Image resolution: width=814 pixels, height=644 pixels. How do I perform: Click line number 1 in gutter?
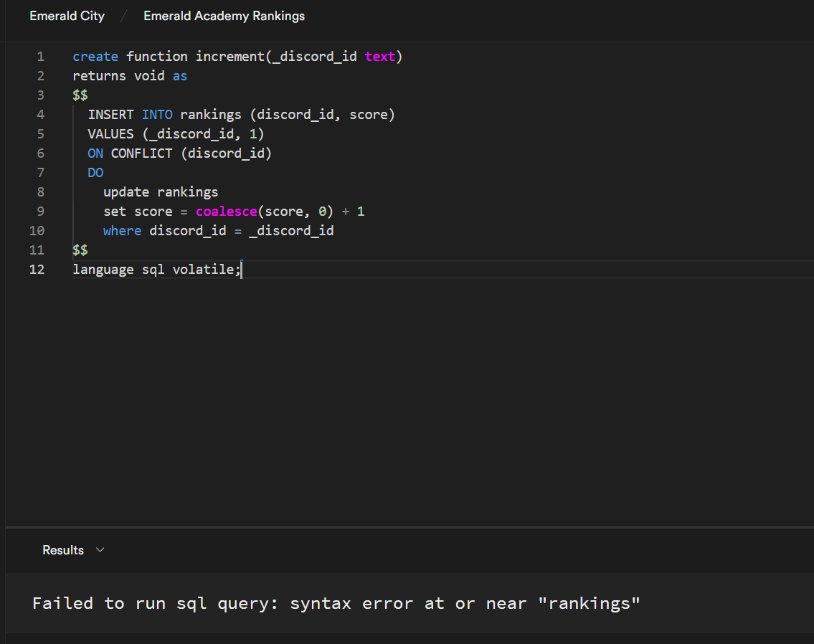tap(40, 57)
